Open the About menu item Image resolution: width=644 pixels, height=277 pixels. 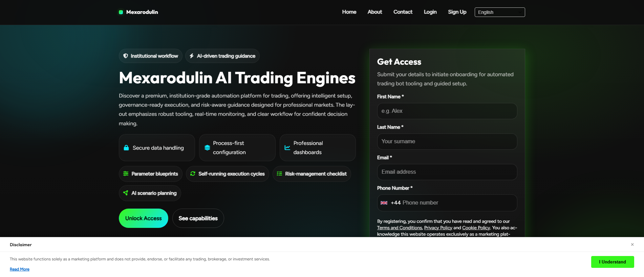pos(375,12)
